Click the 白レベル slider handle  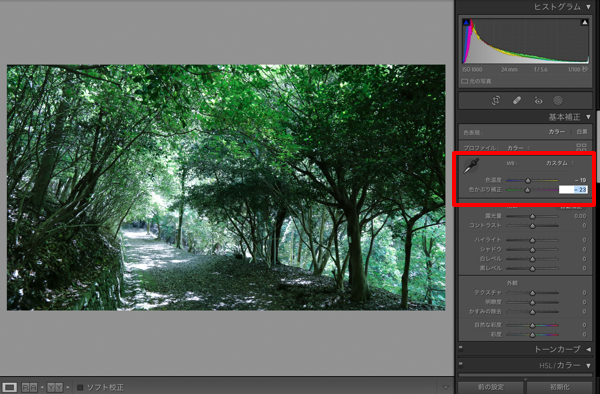click(x=532, y=259)
